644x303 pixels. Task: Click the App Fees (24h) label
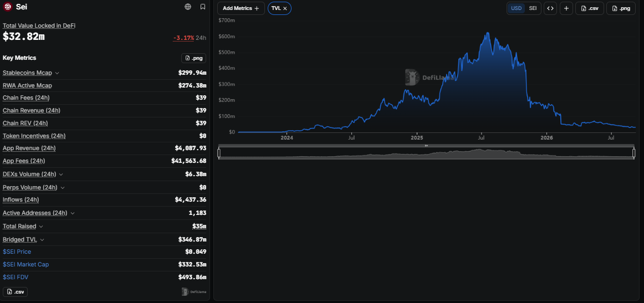tap(24, 161)
